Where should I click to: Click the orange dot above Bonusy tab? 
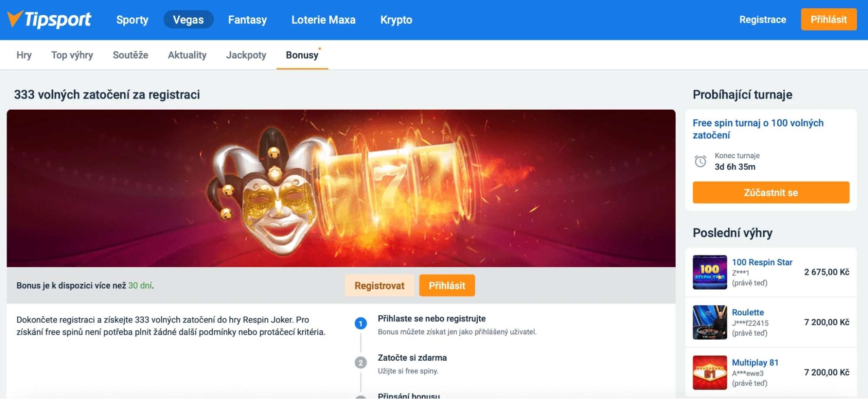coord(320,48)
